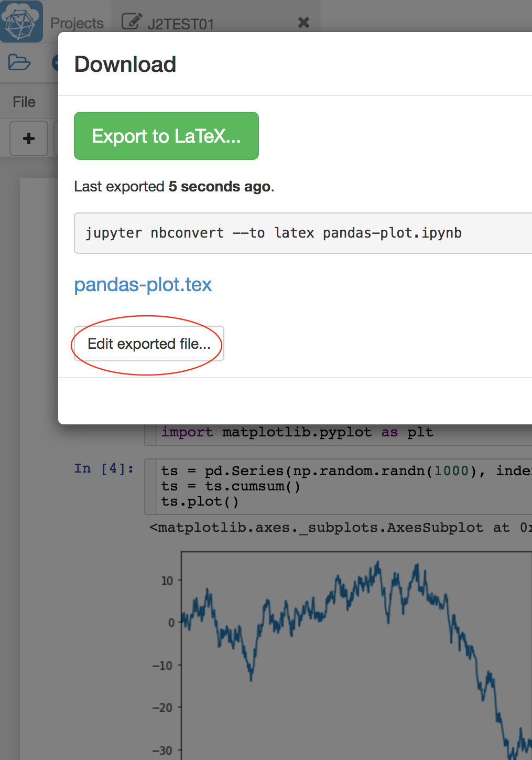Open the File menu
This screenshot has height=760, width=532.
[24, 102]
